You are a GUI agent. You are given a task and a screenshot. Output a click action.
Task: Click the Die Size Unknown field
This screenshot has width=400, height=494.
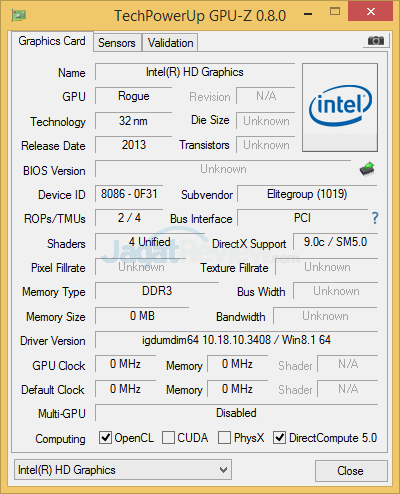pos(266,121)
